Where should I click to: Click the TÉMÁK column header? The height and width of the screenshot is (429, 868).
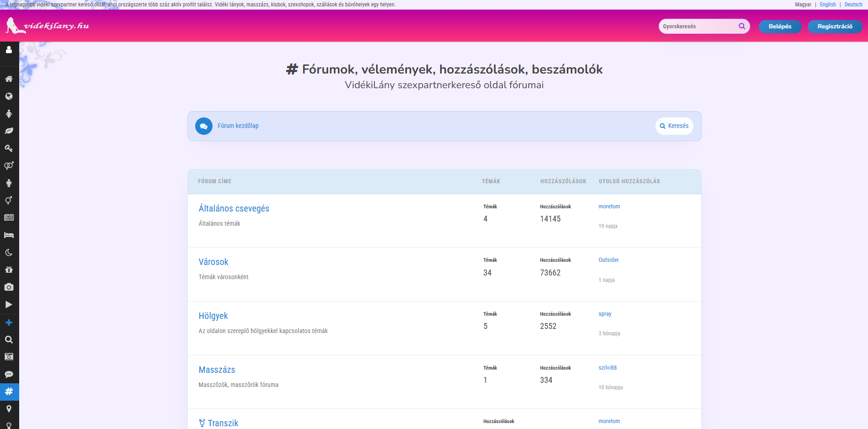(491, 181)
